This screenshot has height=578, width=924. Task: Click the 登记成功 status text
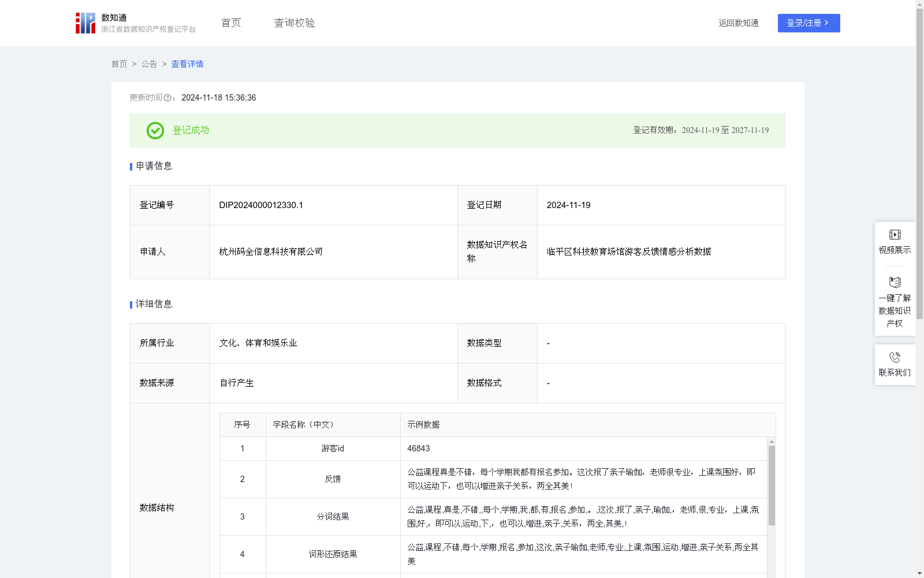[191, 131]
